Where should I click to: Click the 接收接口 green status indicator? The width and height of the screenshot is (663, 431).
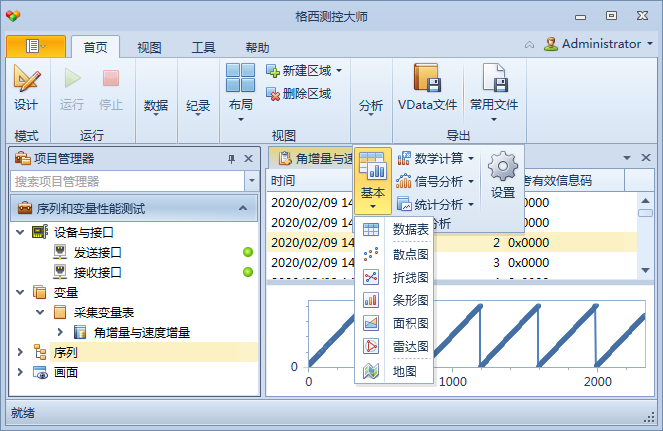click(x=248, y=272)
